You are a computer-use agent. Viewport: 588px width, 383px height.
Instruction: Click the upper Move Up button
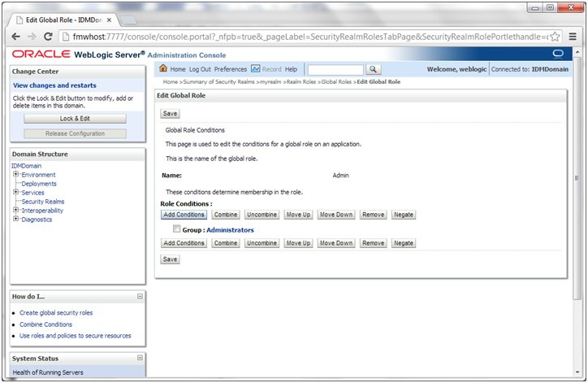click(x=298, y=215)
